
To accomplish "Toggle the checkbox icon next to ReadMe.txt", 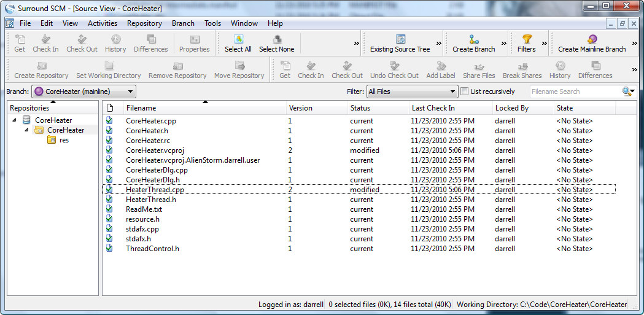I will (x=109, y=209).
